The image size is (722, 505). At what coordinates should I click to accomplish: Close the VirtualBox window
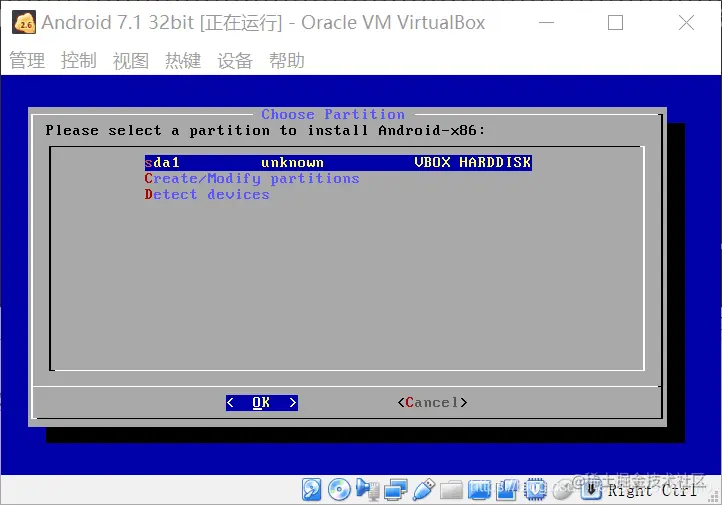point(686,23)
